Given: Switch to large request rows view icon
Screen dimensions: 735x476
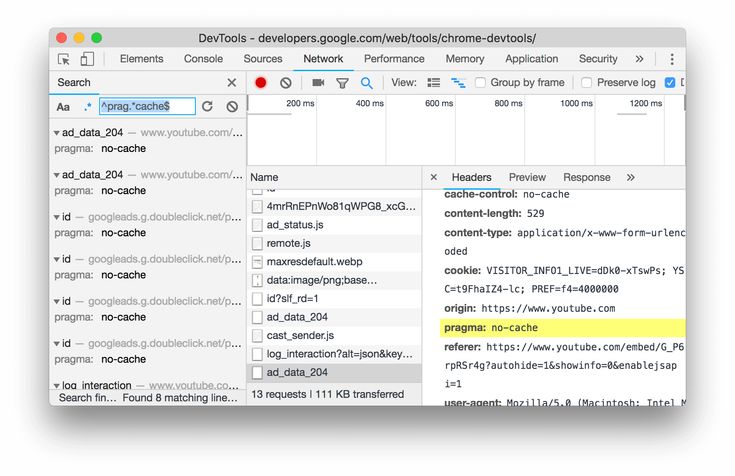Looking at the screenshot, I should pos(434,83).
